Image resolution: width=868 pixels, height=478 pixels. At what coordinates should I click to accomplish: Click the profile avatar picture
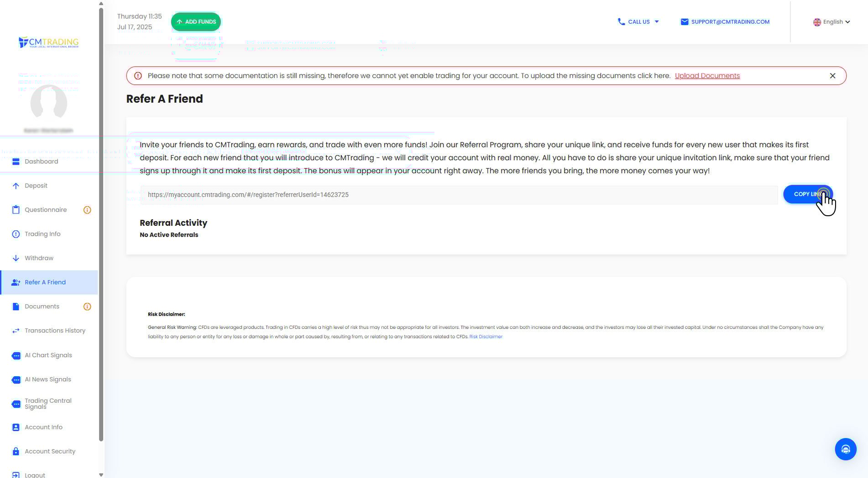click(48, 103)
